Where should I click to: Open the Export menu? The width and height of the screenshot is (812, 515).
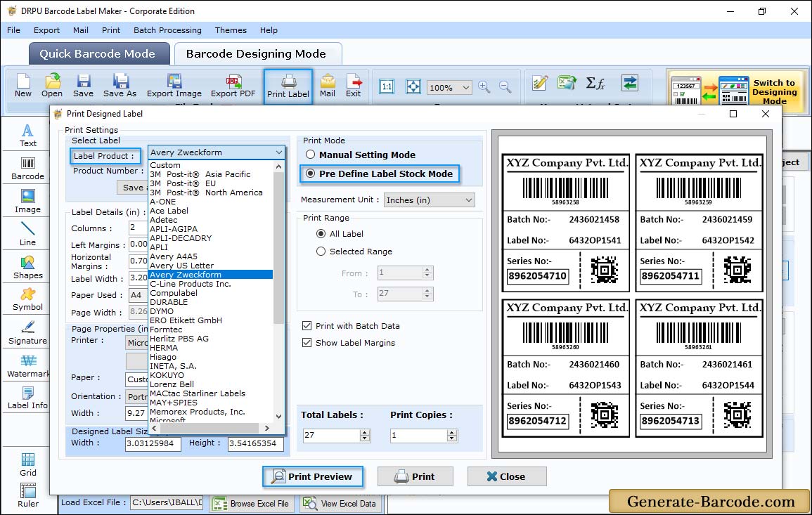46,30
